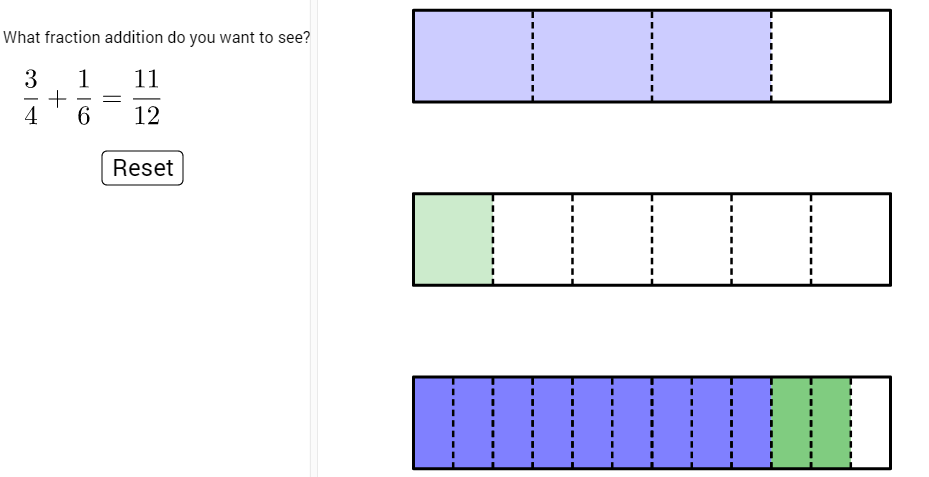
Task: Click the Reset button
Action: coord(143,168)
